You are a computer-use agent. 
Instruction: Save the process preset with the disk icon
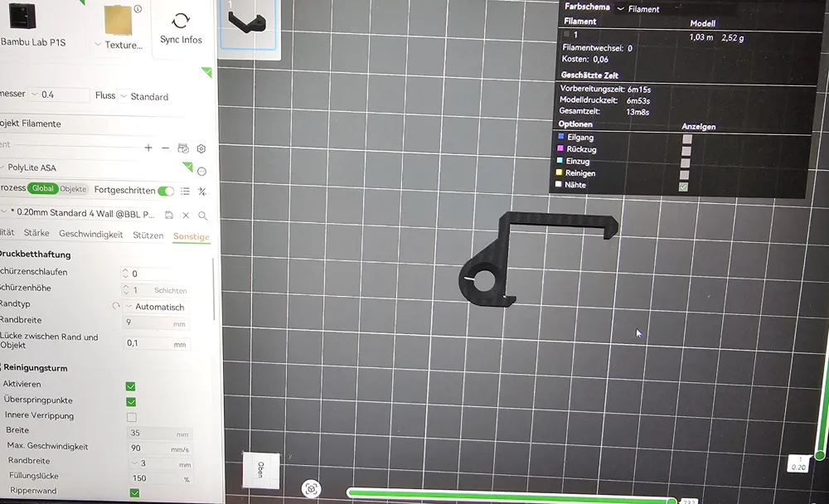click(168, 215)
